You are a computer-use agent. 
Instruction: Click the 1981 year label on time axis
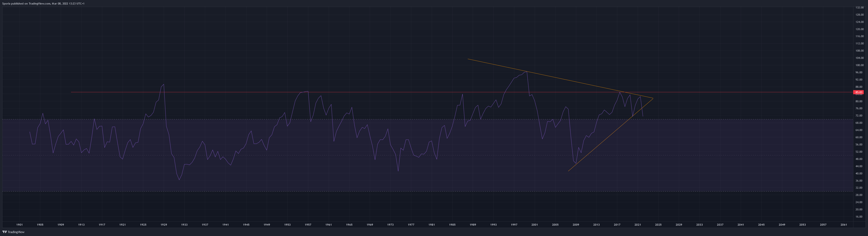[x=432, y=224]
